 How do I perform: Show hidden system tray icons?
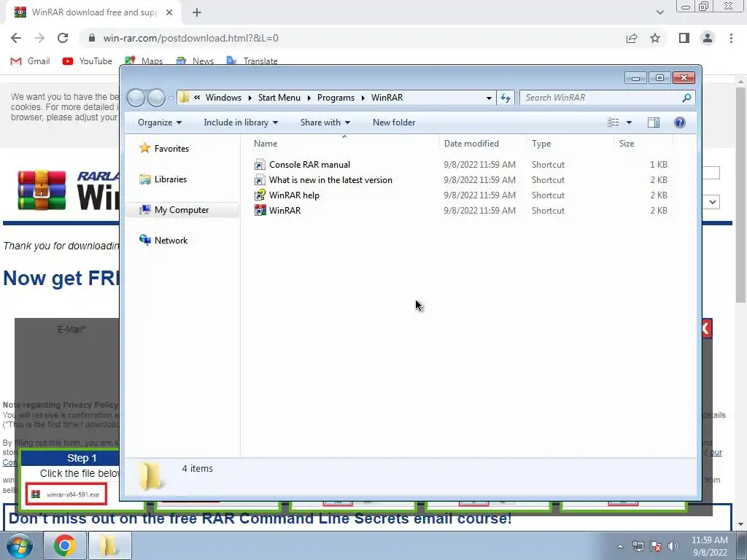620,546
